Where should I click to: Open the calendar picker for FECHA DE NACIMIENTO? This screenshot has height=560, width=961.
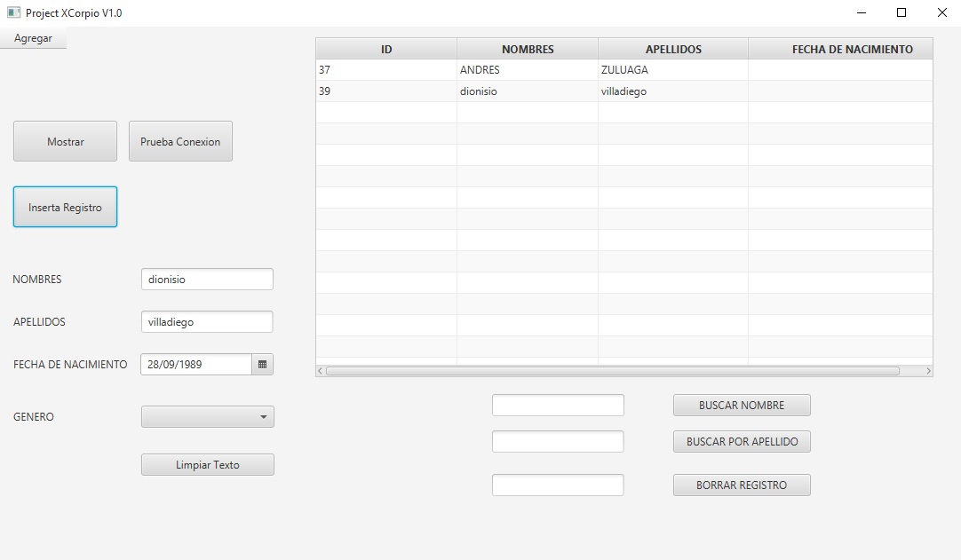[263, 364]
